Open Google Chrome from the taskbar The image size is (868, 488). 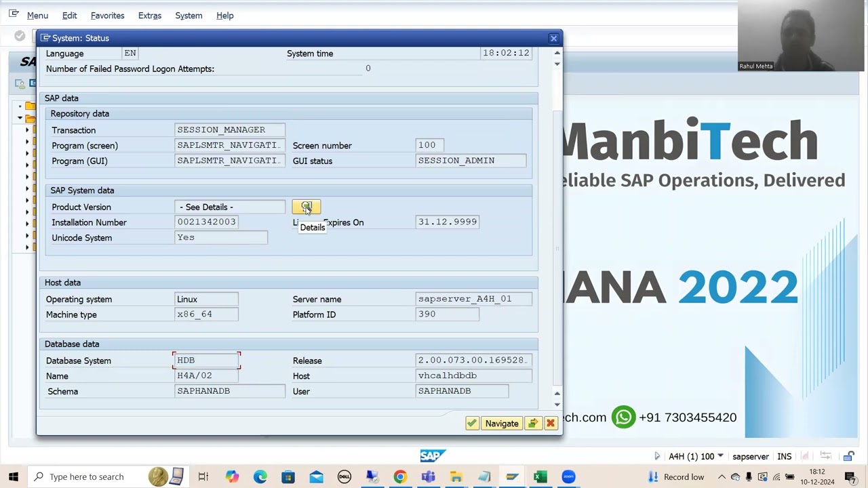400,476
